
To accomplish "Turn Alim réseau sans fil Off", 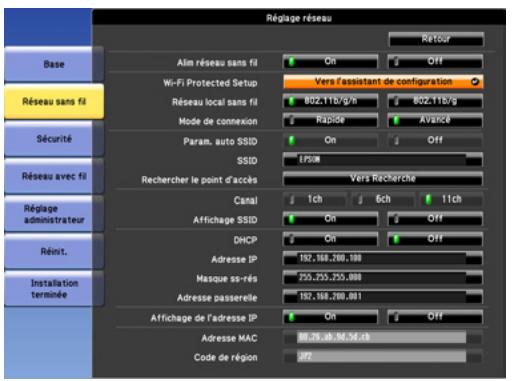I will click(x=435, y=62).
